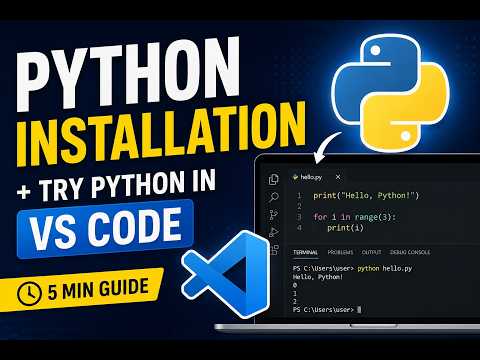
Task: Open the Source Control branch icon
Action: click(x=274, y=215)
